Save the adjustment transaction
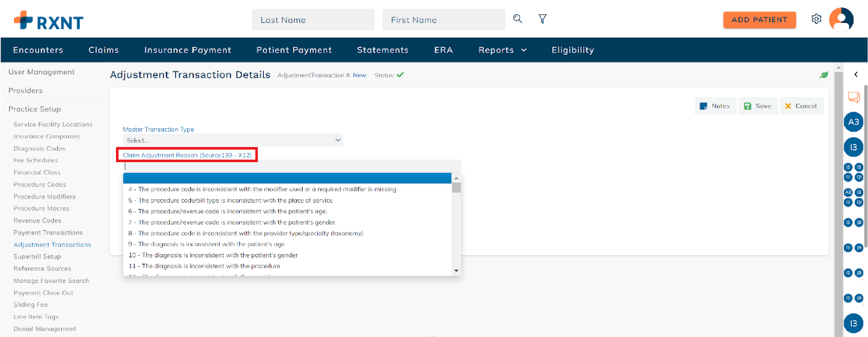868x337 pixels. (x=758, y=106)
